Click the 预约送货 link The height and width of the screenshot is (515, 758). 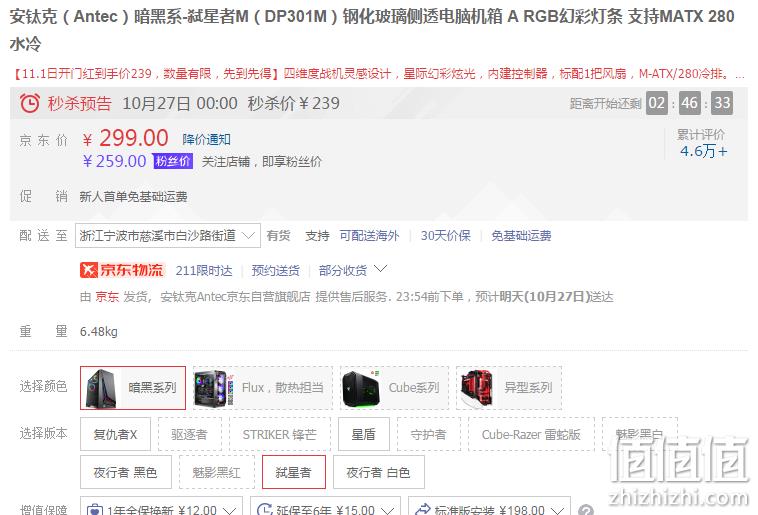tap(276, 270)
